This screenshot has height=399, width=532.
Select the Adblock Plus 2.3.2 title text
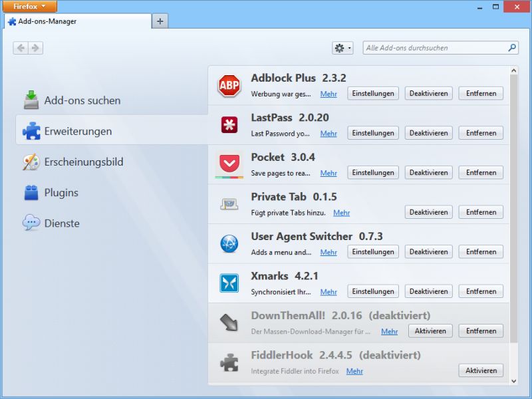pyautogui.click(x=299, y=78)
